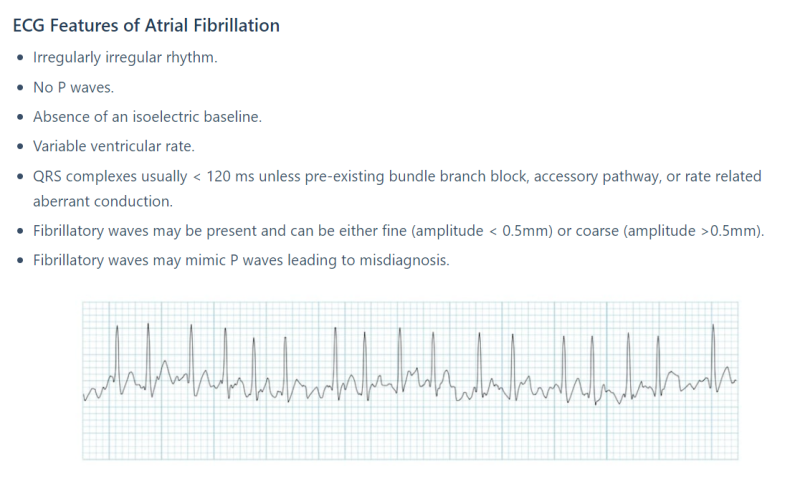Click "Absence of an isoelectric baseline" text
This screenshot has height=481, width=800.
tap(147, 117)
